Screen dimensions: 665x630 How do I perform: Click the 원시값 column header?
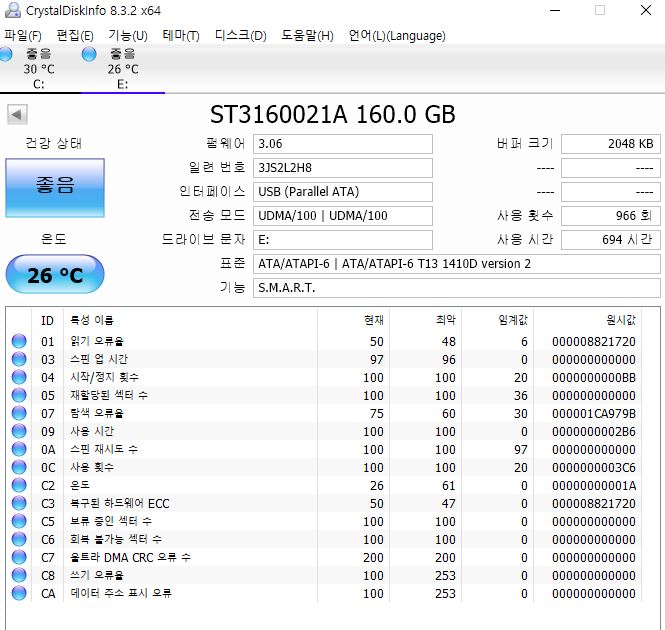(587, 320)
